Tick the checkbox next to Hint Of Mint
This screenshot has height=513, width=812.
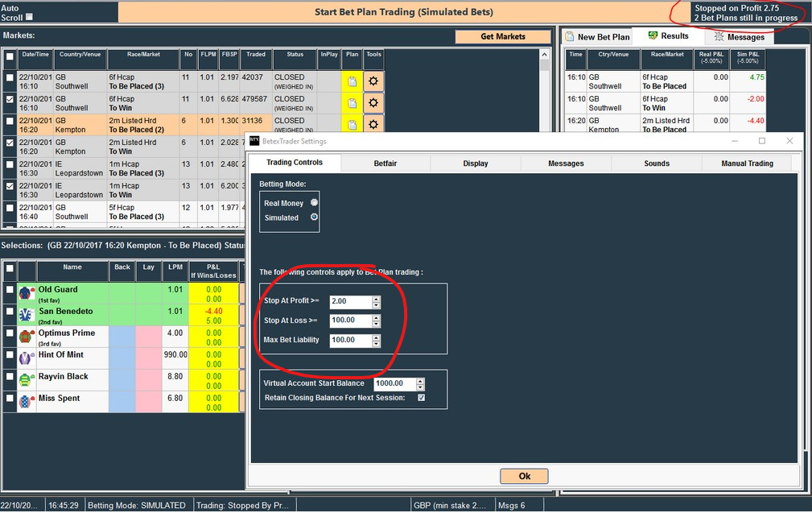[x=10, y=355]
